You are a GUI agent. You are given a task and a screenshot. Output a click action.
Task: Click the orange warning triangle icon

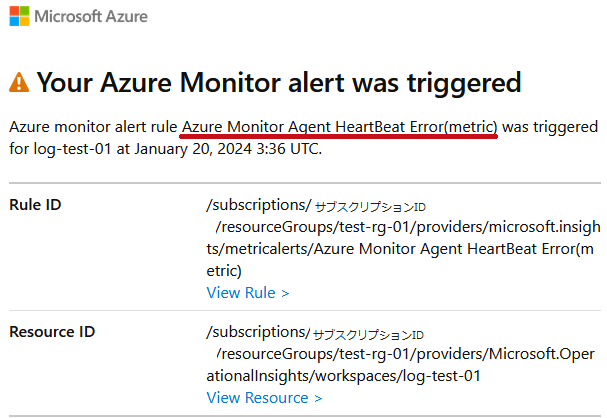[x=19, y=82]
